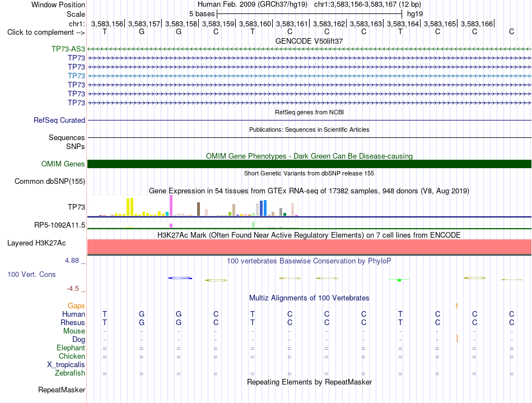Click the Click to complement label
This screenshot has width=532, height=403.
[46, 33]
